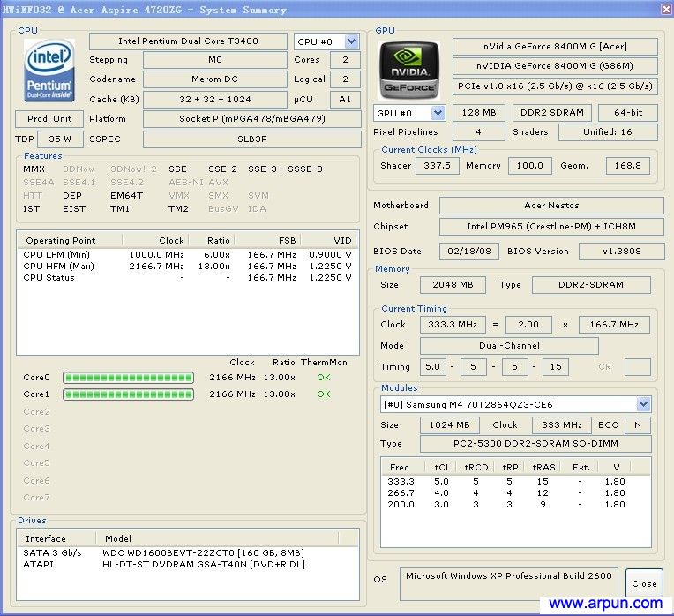This screenshot has width=674, height=616.
Task: Close the window with the title bar X
Action: (x=665, y=9)
